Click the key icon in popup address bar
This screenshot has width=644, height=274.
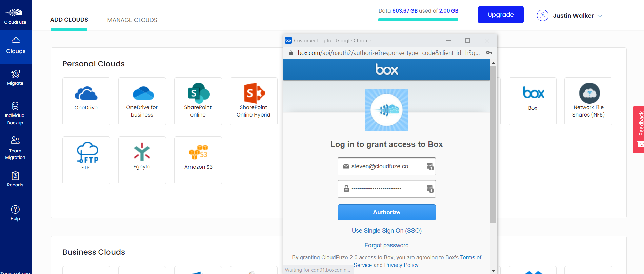[489, 52]
